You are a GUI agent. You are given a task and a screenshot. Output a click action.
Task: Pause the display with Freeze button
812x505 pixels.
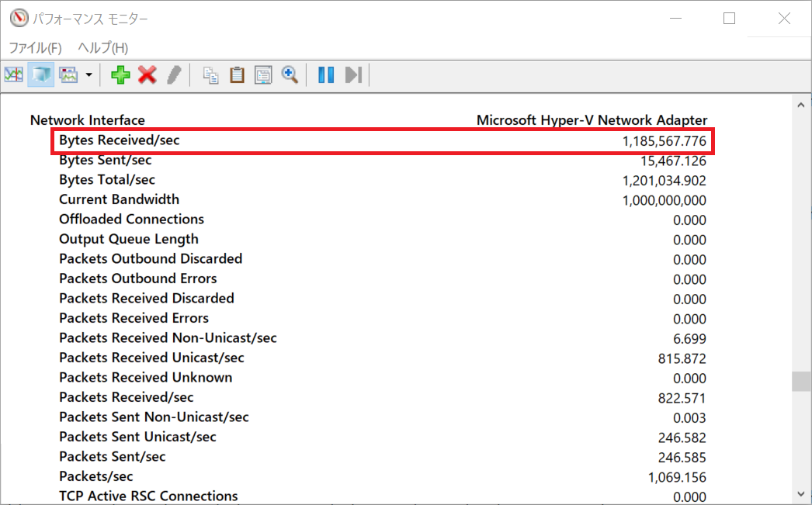326,74
